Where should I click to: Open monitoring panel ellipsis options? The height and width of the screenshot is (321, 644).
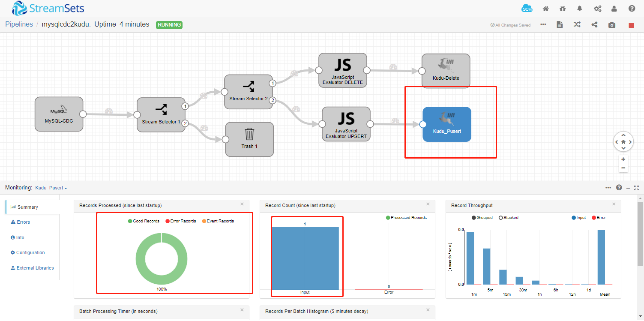(608, 188)
